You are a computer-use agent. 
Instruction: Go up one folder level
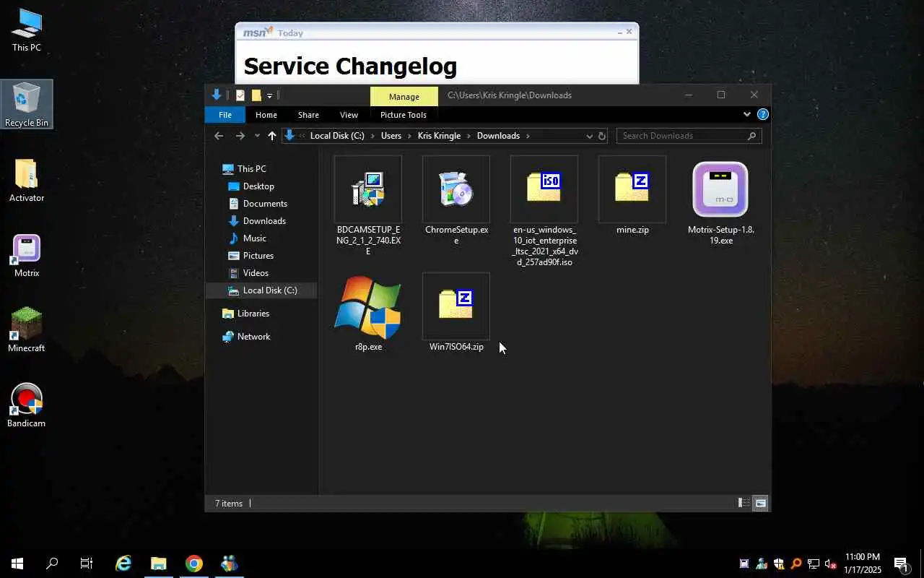(272, 136)
